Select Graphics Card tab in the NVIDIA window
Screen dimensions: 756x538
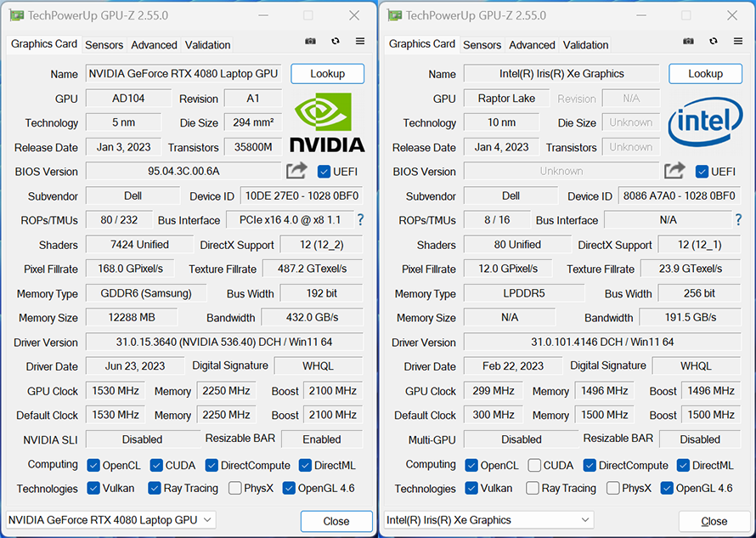tap(44, 44)
